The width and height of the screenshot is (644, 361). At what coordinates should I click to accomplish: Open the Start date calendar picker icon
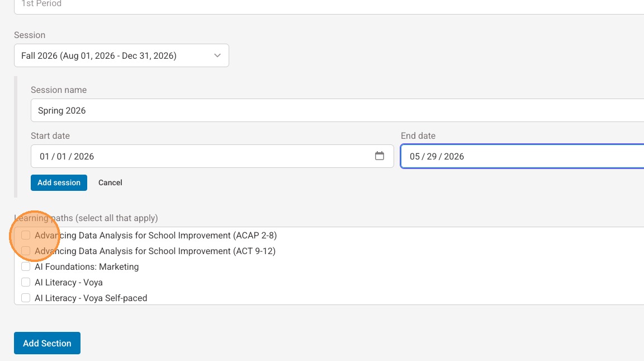[x=380, y=156]
